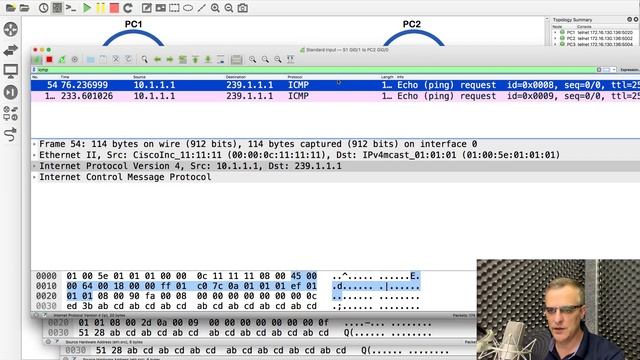The width and height of the screenshot is (640, 360).
Task: Open the display filter bookmark menu
Action: 34,70
